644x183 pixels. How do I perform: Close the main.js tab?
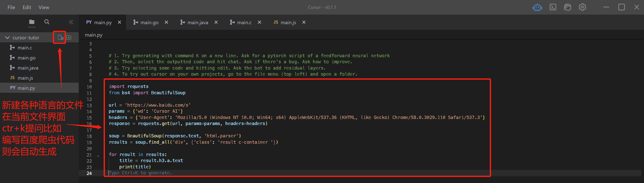[x=304, y=22]
